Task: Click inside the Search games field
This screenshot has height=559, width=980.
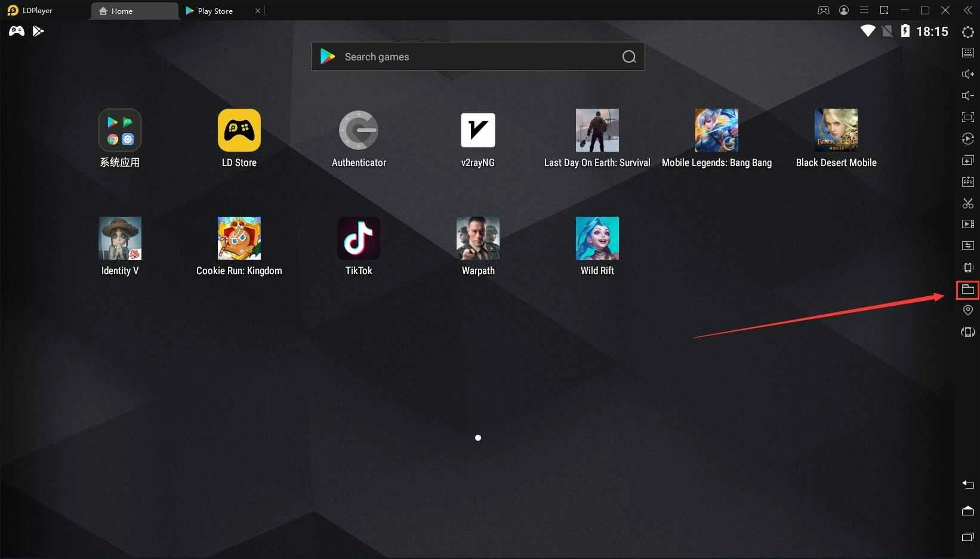Action: click(477, 57)
